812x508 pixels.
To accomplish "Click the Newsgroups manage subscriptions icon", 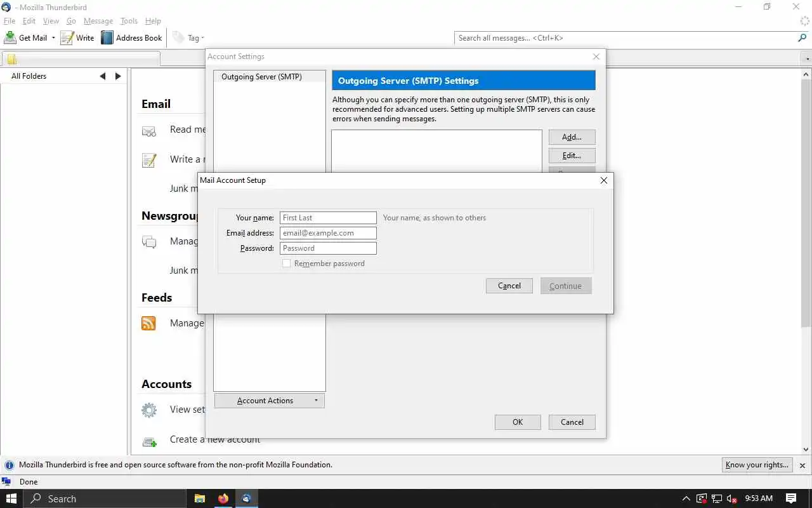I will pyautogui.click(x=149, y=242).
